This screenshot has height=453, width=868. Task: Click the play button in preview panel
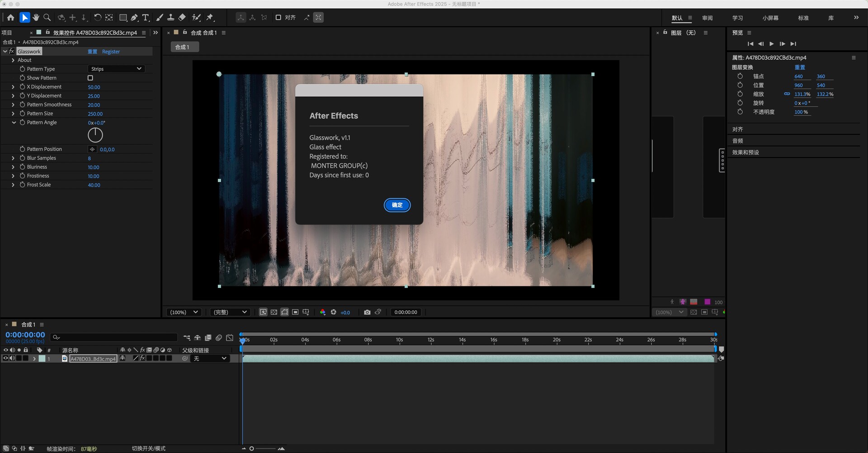click(x=771, y=44)
